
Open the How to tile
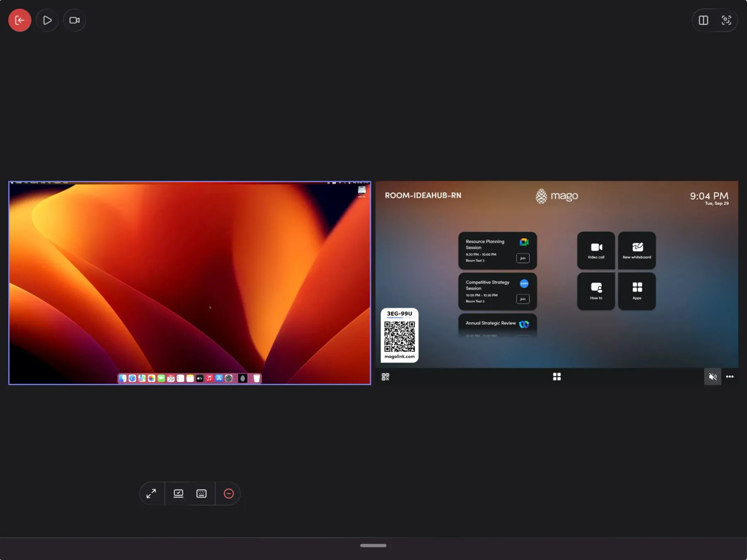(x=596, y=291)
